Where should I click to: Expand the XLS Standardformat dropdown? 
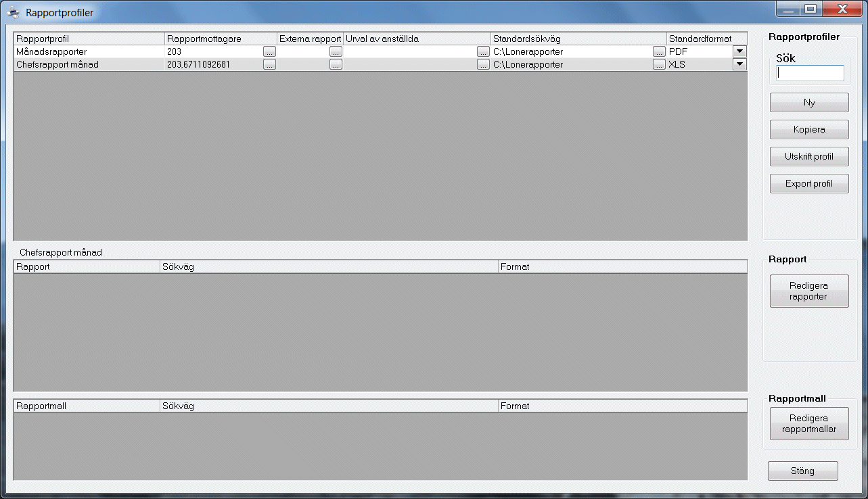(739, 64)
